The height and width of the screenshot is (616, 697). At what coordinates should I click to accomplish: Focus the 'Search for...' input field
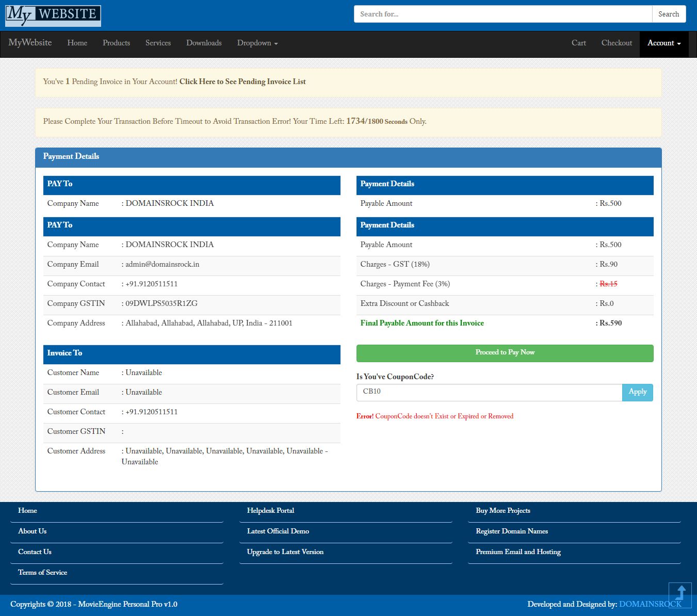[503, 14]
